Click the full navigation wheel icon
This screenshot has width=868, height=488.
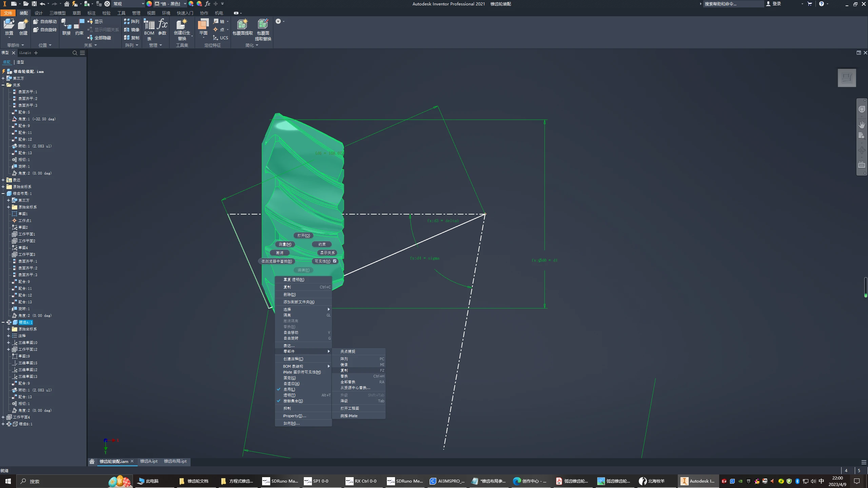click(862, 109)
